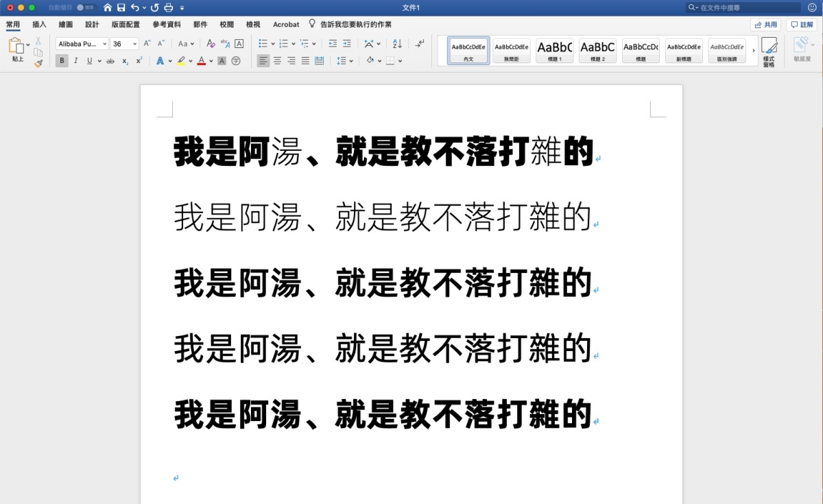823x504 pixels.
Task: Click the 註解 comments button
Action: point(802,25)
